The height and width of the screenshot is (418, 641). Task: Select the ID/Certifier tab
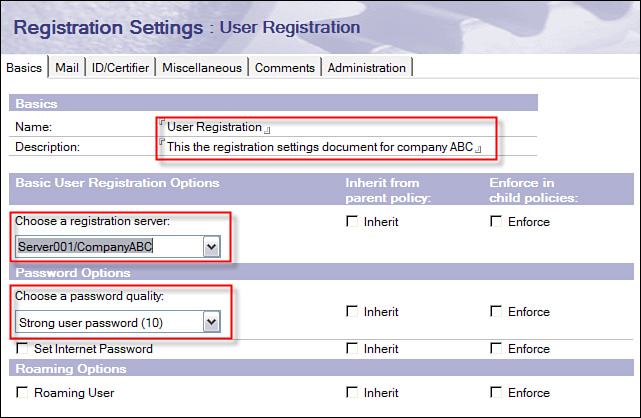tap(122, 68)
